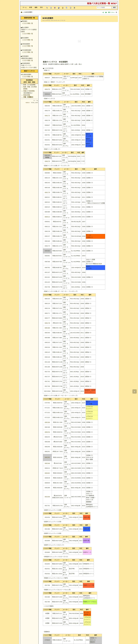
Task: Open the 添付 menu item
Action: coord(41,8)
